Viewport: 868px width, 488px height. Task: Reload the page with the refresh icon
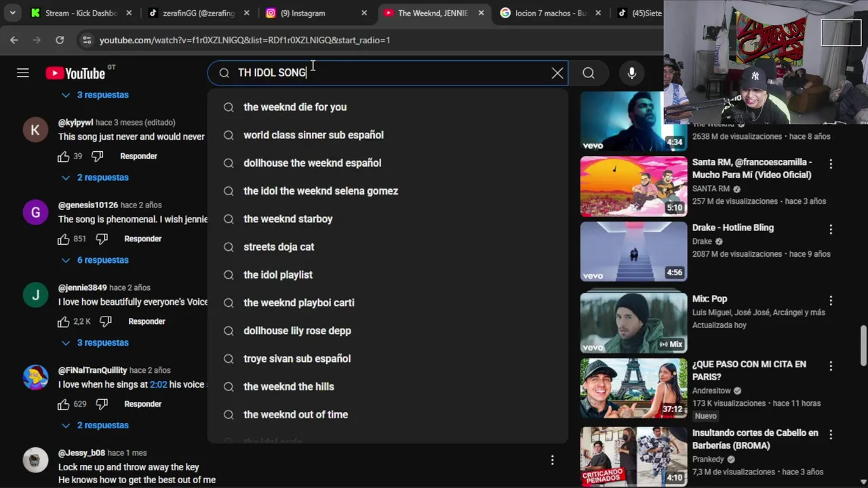point(60,40)
